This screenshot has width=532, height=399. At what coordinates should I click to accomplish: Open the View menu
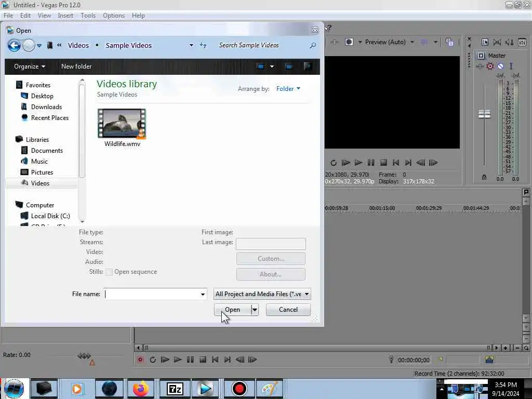point(44,16)
